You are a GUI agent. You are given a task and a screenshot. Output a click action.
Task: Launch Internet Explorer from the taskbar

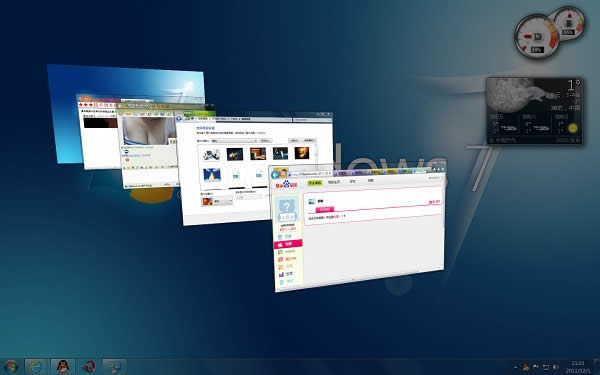click(36, 367)
